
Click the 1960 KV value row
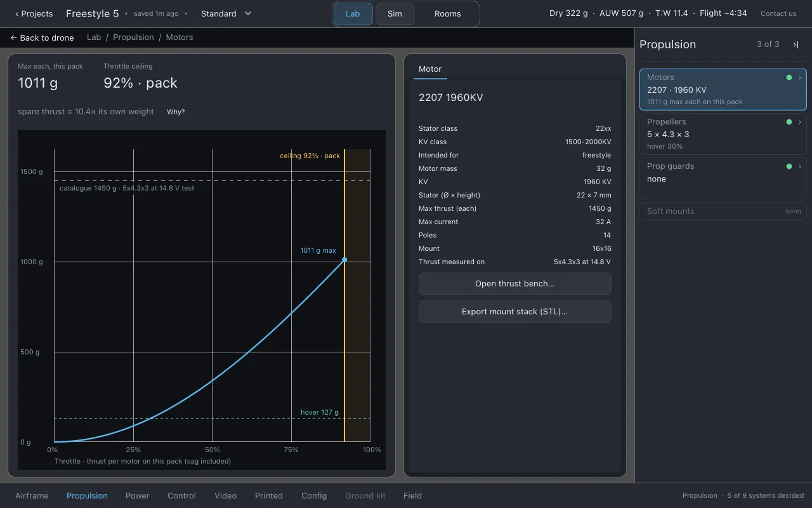click(514, 182)
